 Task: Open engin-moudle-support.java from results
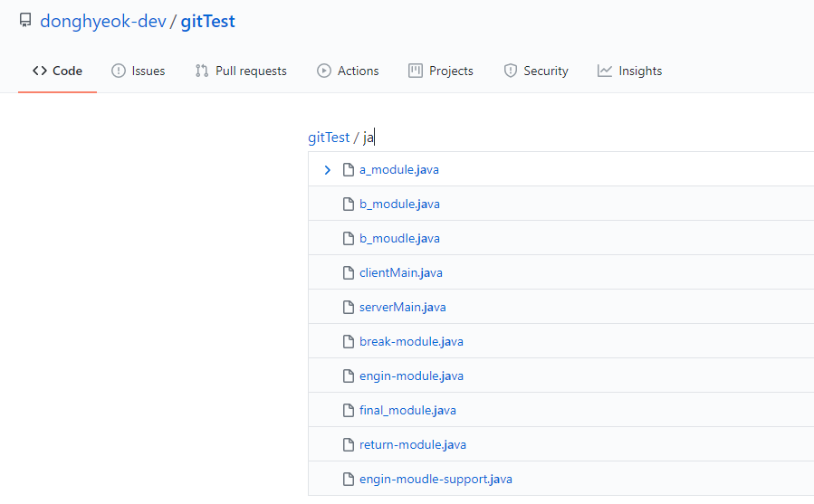click(436, 479)
